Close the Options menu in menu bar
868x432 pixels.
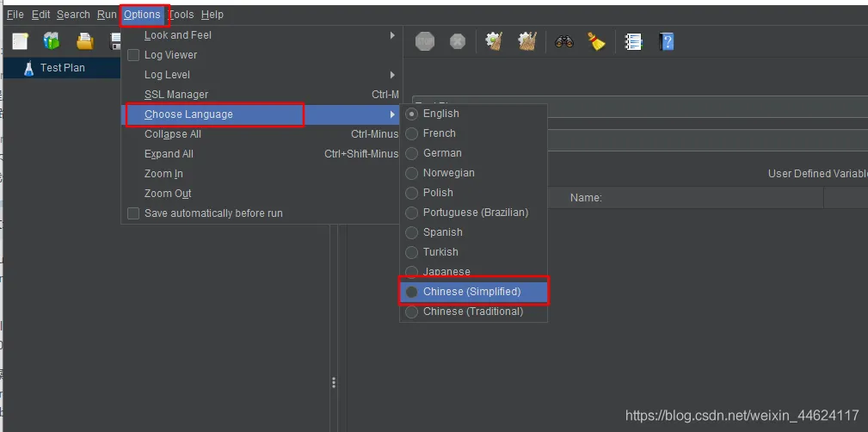142,15
